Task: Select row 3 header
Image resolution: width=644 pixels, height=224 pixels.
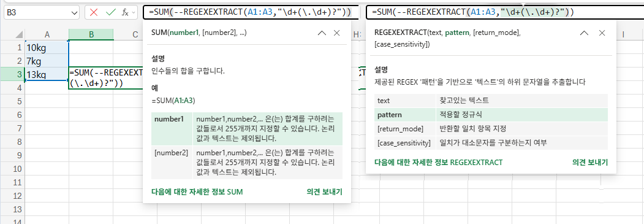Action: (x=12, y=74)
